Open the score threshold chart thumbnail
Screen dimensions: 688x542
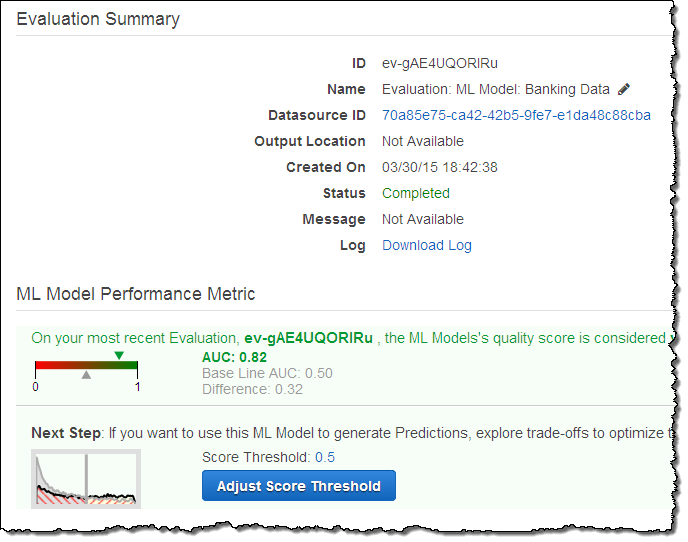pos(86,478)
